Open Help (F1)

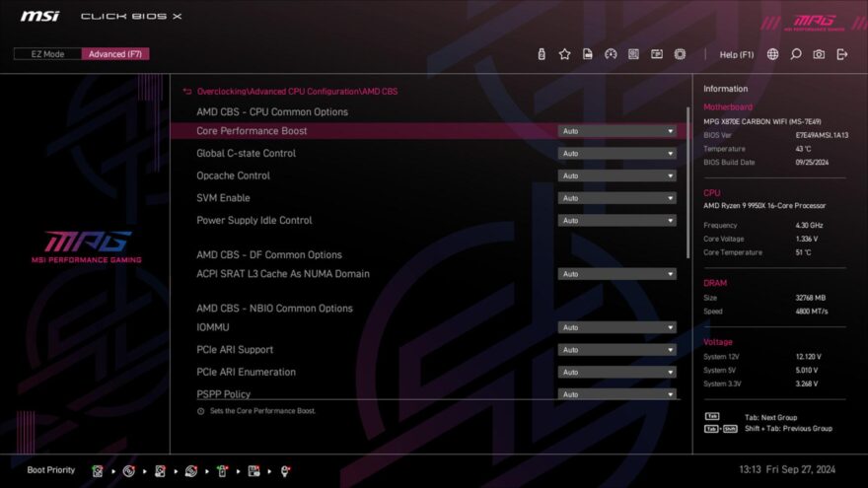click(x=736, y=54)
